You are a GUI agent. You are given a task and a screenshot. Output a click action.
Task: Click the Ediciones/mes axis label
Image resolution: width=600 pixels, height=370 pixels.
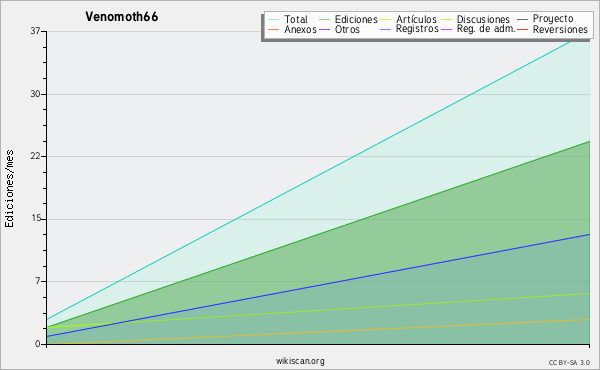[9, 189]
